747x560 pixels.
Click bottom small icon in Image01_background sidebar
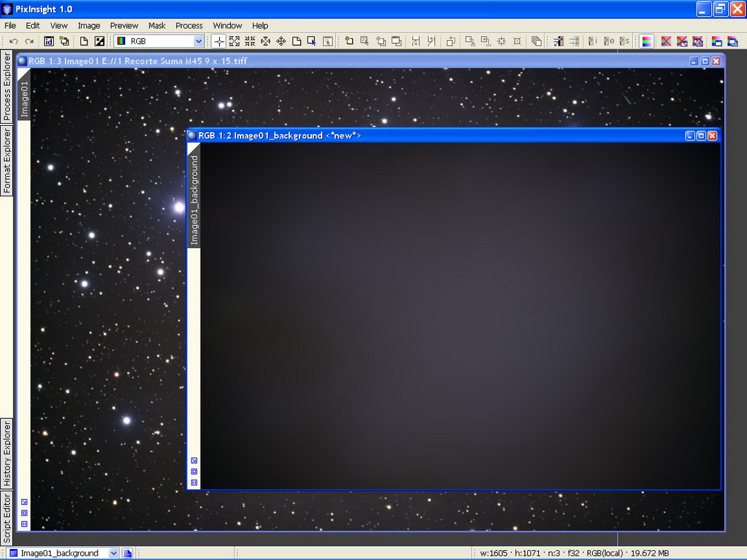tap(194, 483)
